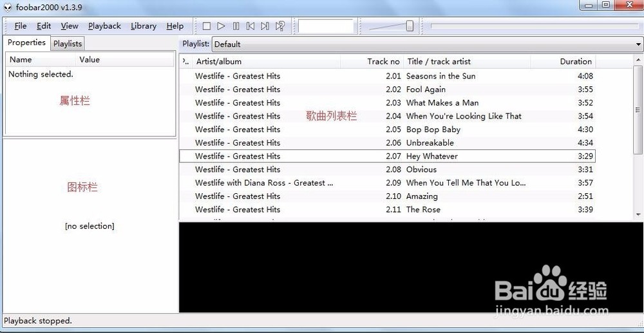The image size is (644, 333).
Task: Click the Stop playback button
Action: point(207,26)
